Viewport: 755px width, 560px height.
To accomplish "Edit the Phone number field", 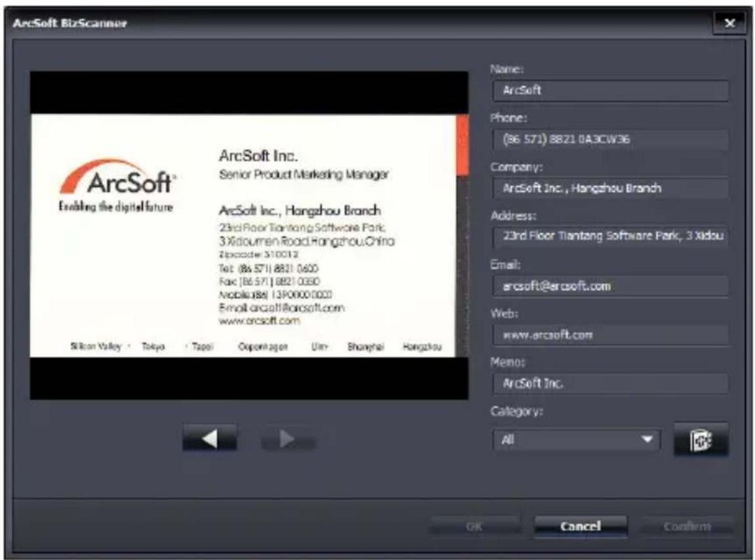I will [x=611, y=140].
